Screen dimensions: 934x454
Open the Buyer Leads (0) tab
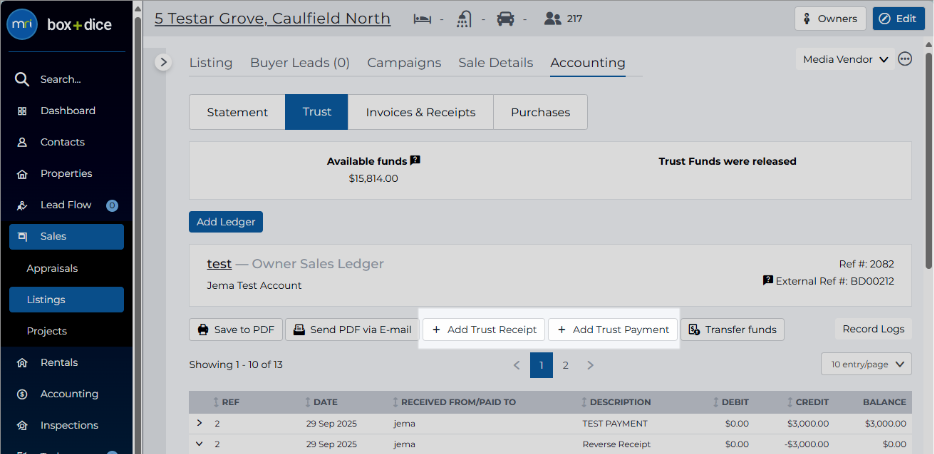[300, 63]
